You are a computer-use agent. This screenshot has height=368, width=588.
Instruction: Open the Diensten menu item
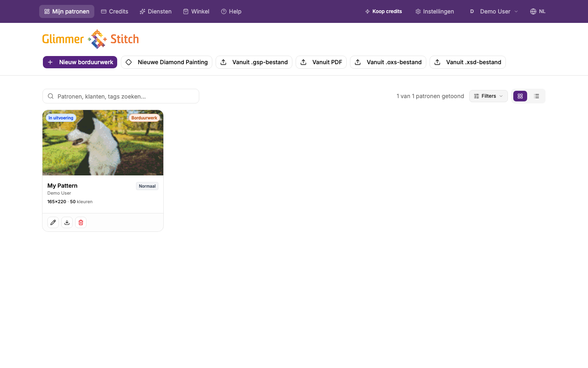click(x=156, y=11)
